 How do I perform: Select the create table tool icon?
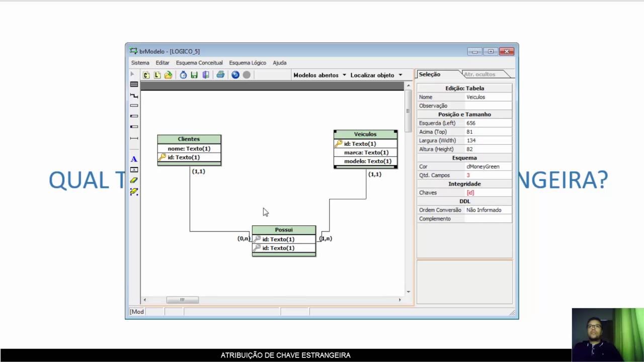click(x=134, y=84)
